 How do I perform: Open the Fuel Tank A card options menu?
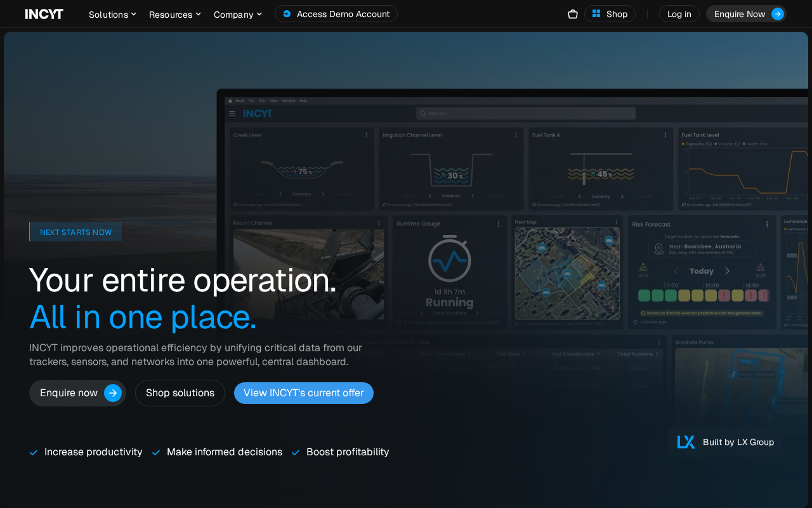pos(665,135)
